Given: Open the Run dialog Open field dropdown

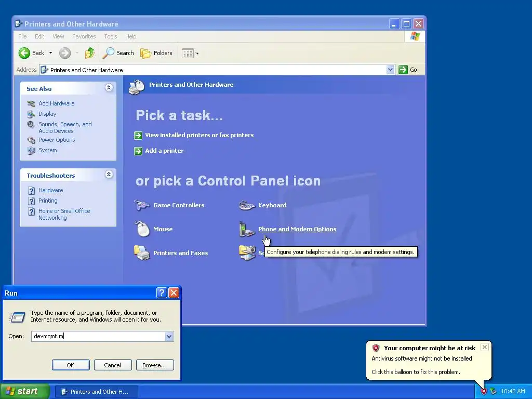Looking at the screenshot, I should coord(169,336).
